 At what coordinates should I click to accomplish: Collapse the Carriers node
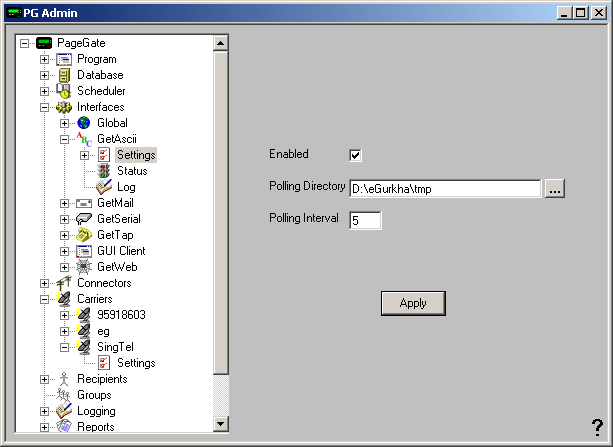click(44, 300)
